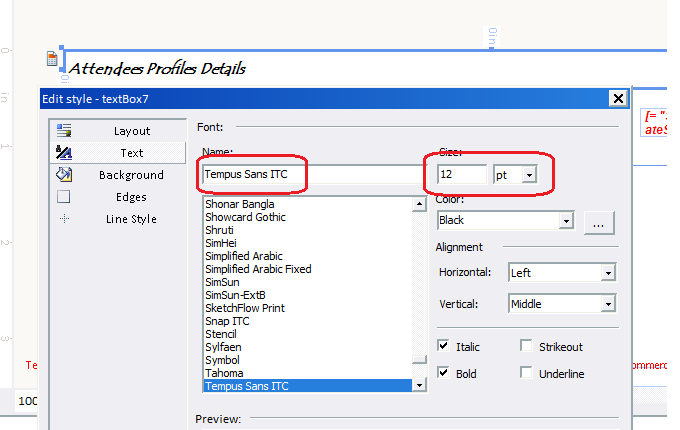The image size is (680, 430).
Task: Click the Edges square icon
Action: coord(64,197)
